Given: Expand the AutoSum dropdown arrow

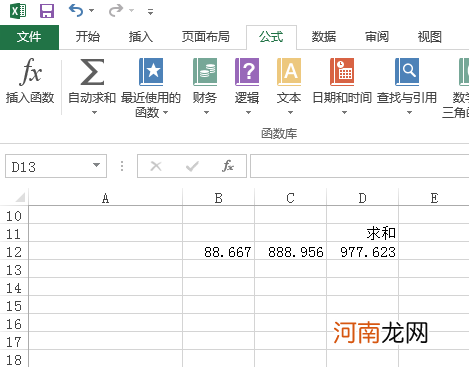Looking at the screenshot, I should click(94, 113).
